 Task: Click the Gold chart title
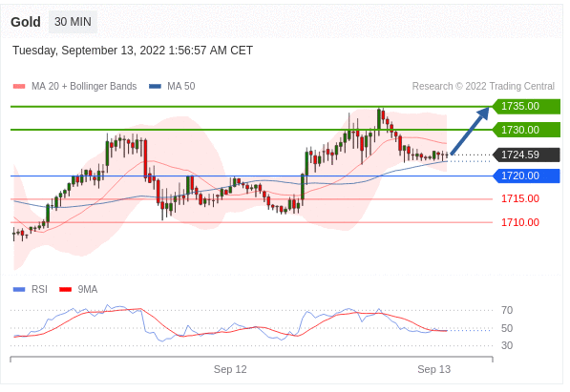point(26,22)
